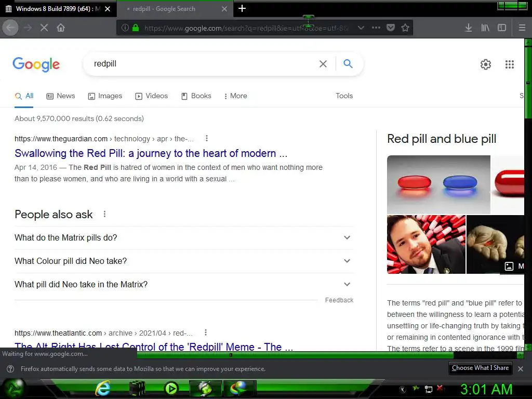Image resolution: width=532 pixels, height=399 pixels.
Task: Click the Firefox address bar URL
Action: (246, 28)
